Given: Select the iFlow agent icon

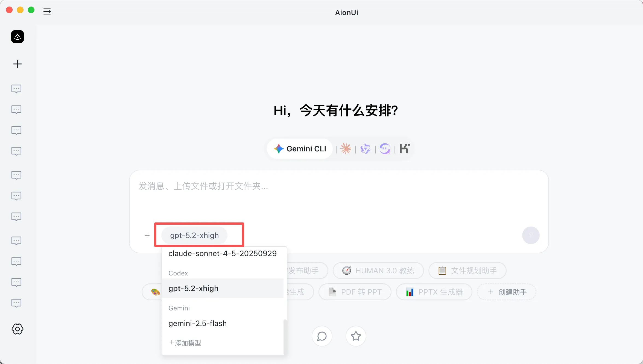Looking at the screenshot, I should pos(385,149).
